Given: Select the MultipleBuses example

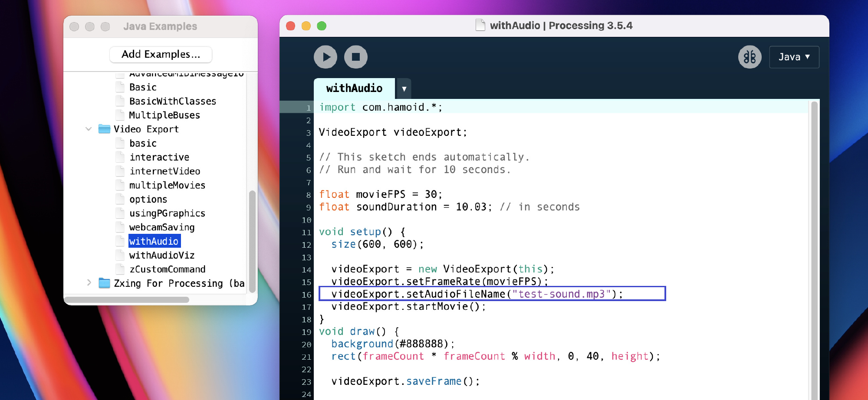Looking at the screenshot, I should pos(164,115).
